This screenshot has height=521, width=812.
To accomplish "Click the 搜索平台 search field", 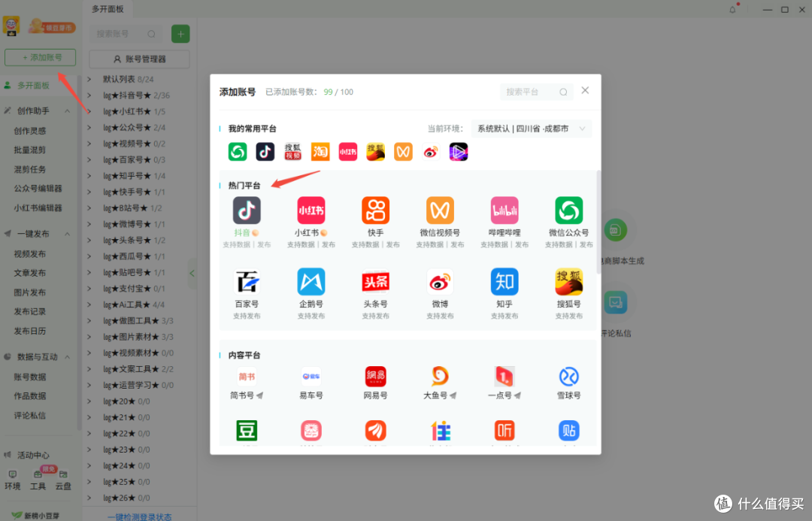I will pyautogui.click(x=537, y=92).
